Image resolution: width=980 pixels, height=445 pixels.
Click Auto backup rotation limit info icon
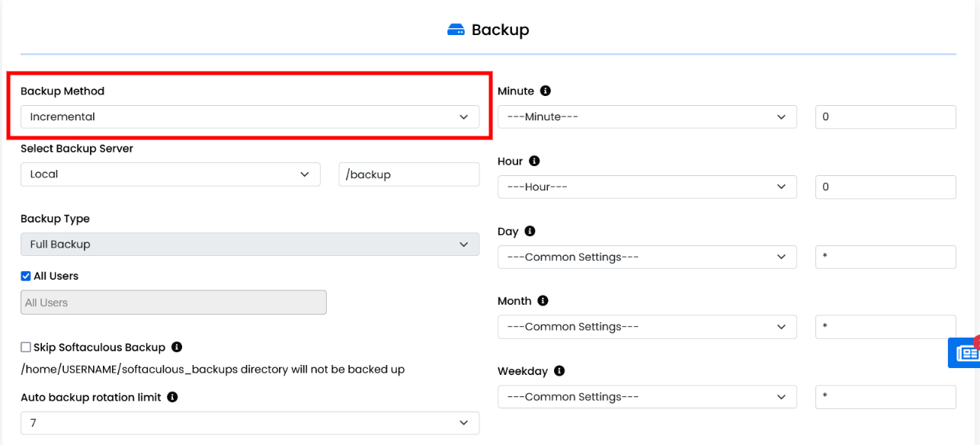[x=172, y=397]
